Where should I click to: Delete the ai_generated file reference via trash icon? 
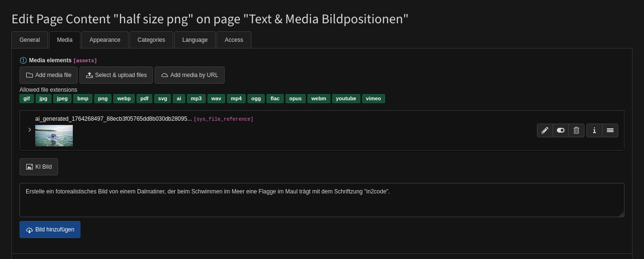[x=576, y=130]
